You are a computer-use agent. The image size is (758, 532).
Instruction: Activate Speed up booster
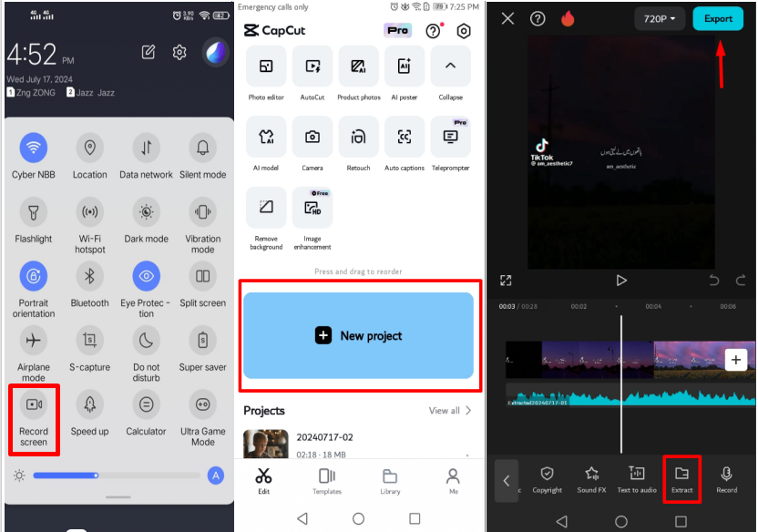pyautogui.click(x=90, y=404)
